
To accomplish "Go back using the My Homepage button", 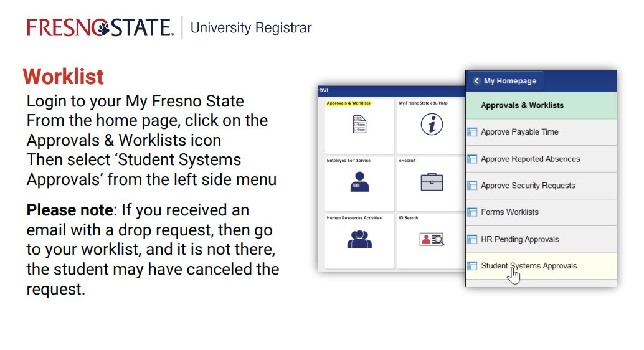I will point(504,81).
